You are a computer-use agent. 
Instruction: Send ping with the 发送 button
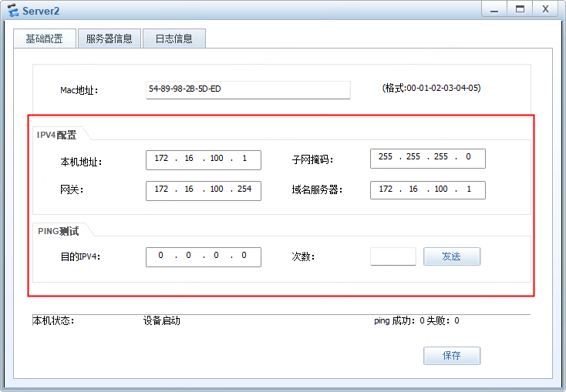coord(452,256)
